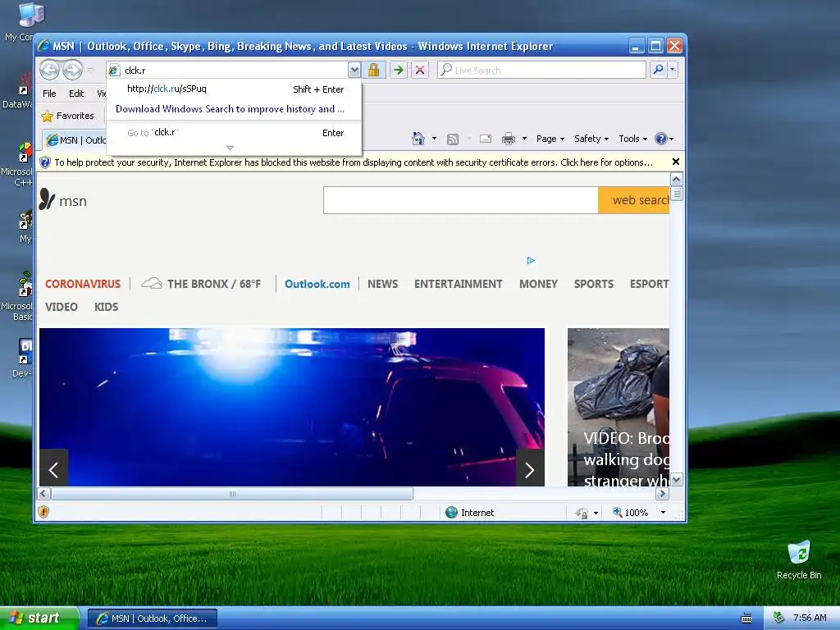Select the http://clck.ru/sSPuq suggestion
The image size is (840, 630).
coord(234,89)
